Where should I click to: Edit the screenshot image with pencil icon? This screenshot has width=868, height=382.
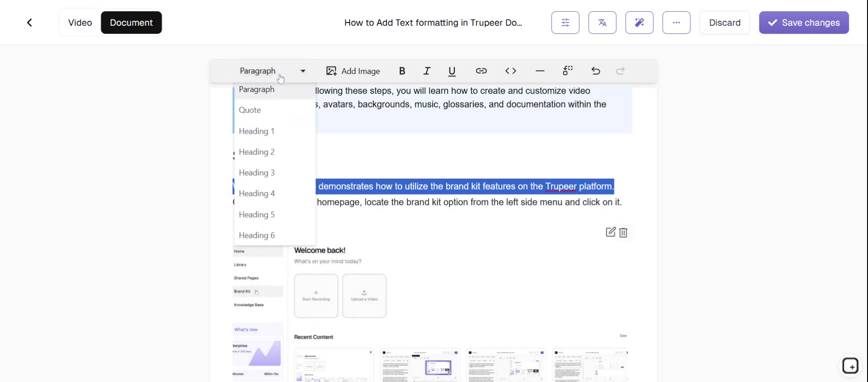tap(610, 232)
